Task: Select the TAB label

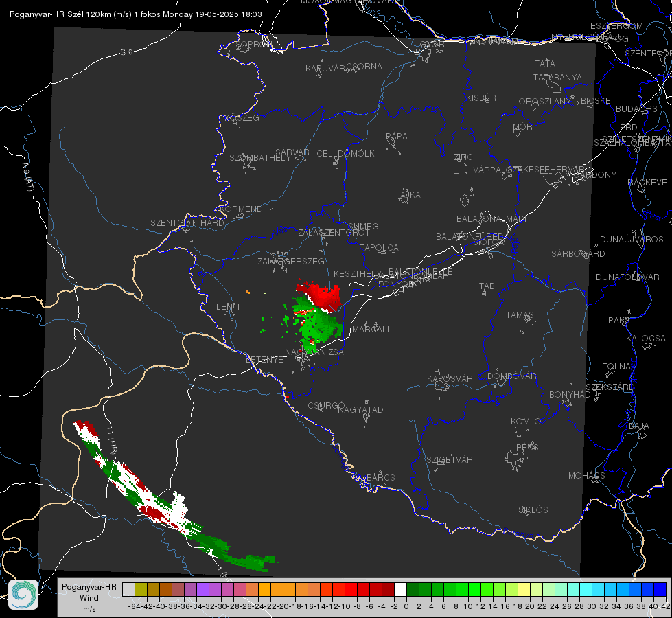Action: [487, 286]
